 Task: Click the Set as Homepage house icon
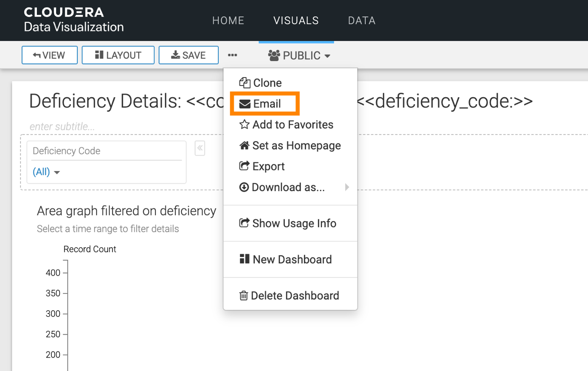point(244,145)
